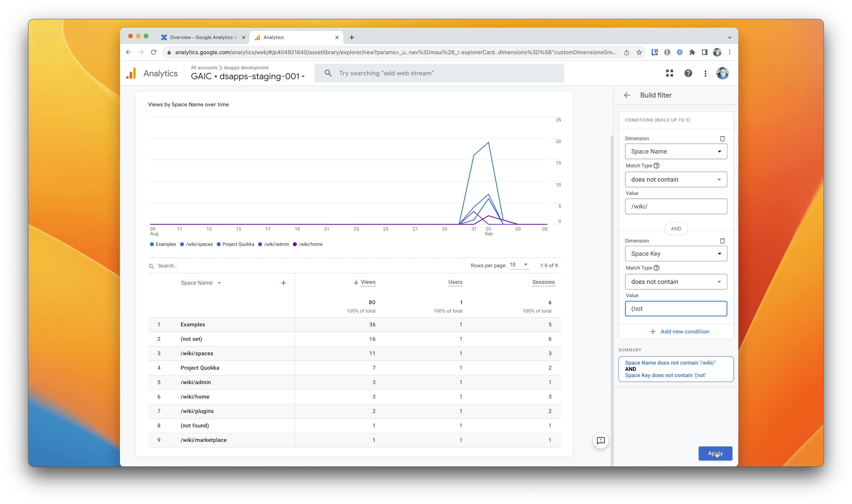Screen dimensions: 852x504
Task: Click the /wiki/ value field
Action: [x=676, y=206]
